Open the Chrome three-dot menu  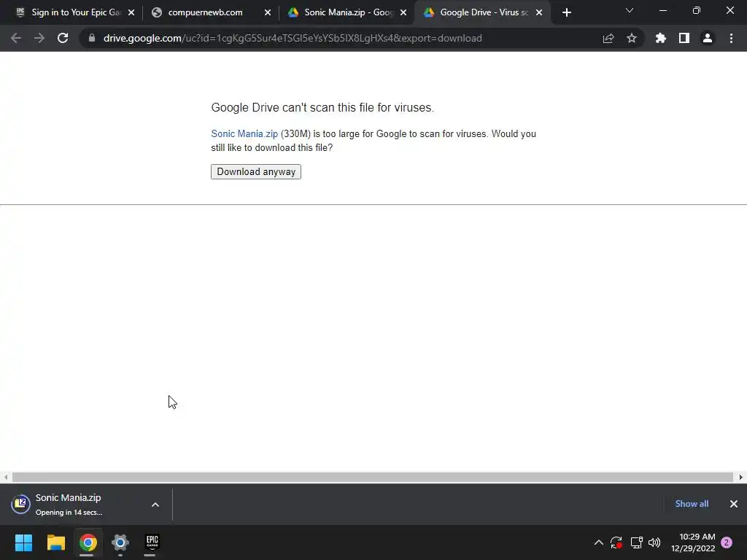731,38
